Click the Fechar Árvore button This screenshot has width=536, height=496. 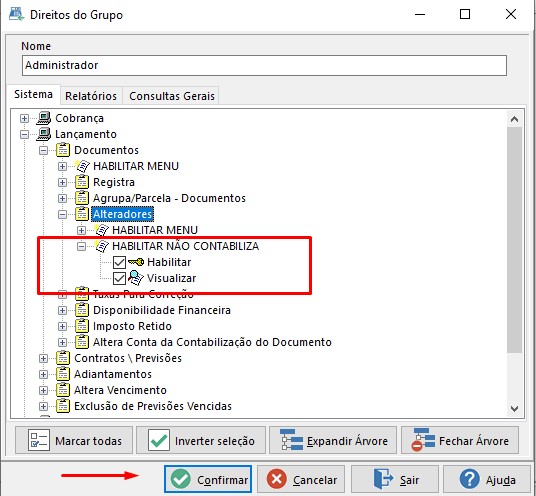460,440
